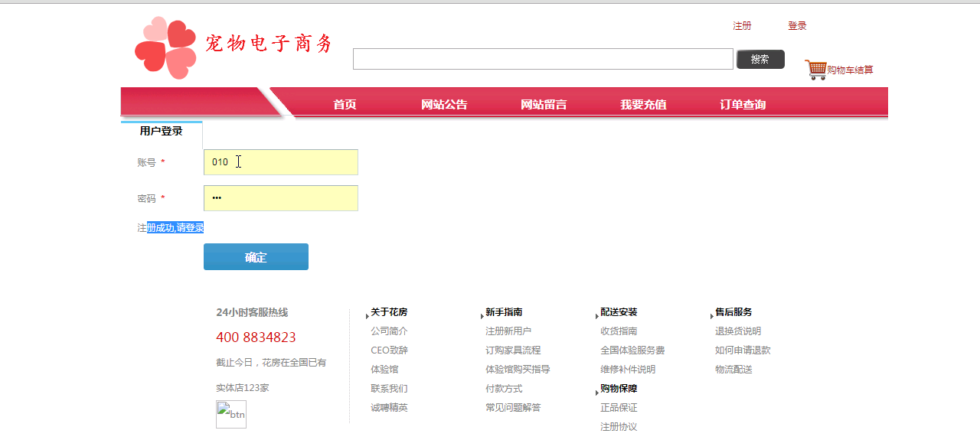Open 收货指南 footer link
980x440 pixels.
619,331
